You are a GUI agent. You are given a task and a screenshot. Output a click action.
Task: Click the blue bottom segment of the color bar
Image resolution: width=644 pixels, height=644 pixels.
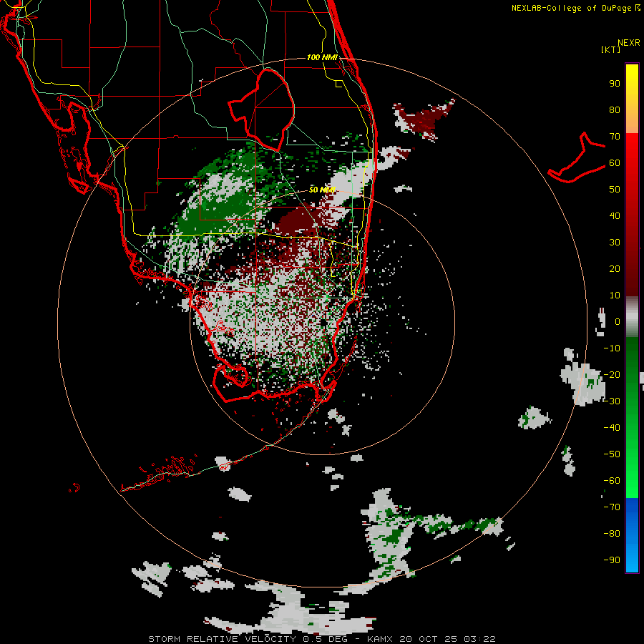632,535
